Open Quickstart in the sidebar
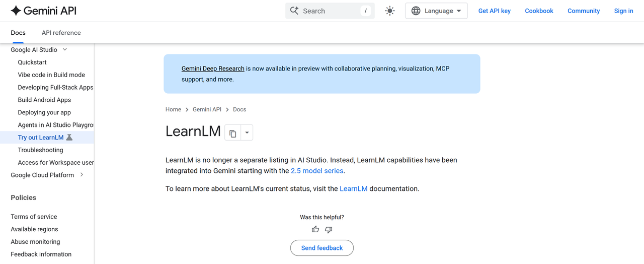The image size is (644, 264). tap(32, 62)
